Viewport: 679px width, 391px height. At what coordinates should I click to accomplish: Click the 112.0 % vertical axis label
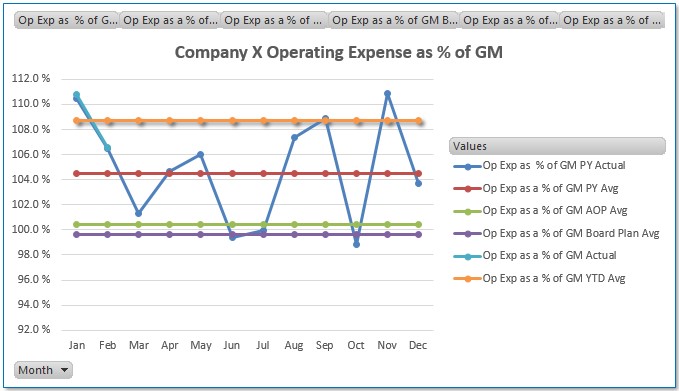(x=31, y=78)
